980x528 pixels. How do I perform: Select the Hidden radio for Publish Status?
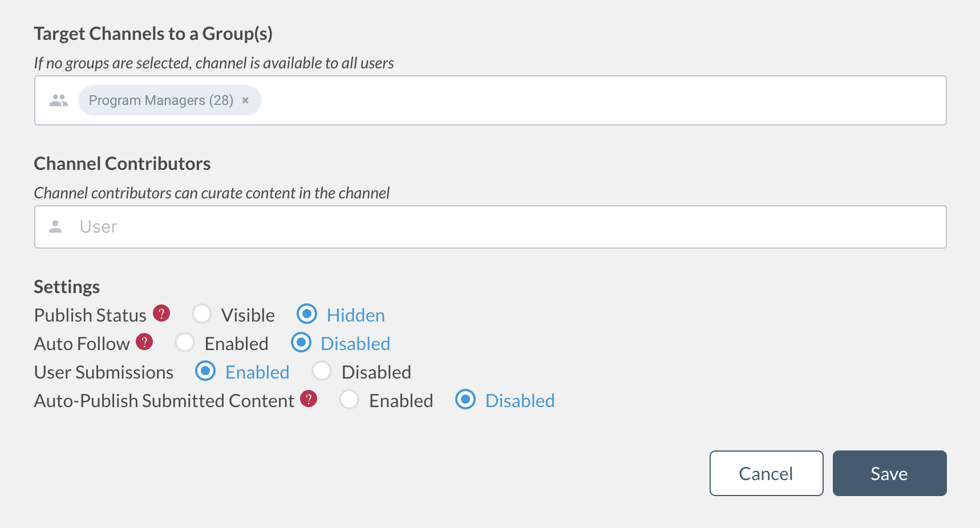tap(307, 314)
